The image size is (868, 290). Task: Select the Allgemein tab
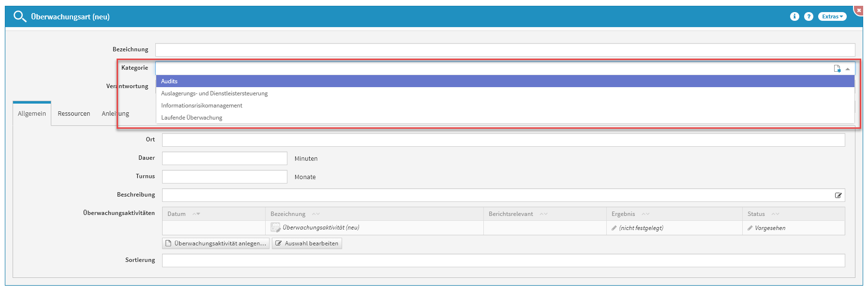[x=32, y=114]
